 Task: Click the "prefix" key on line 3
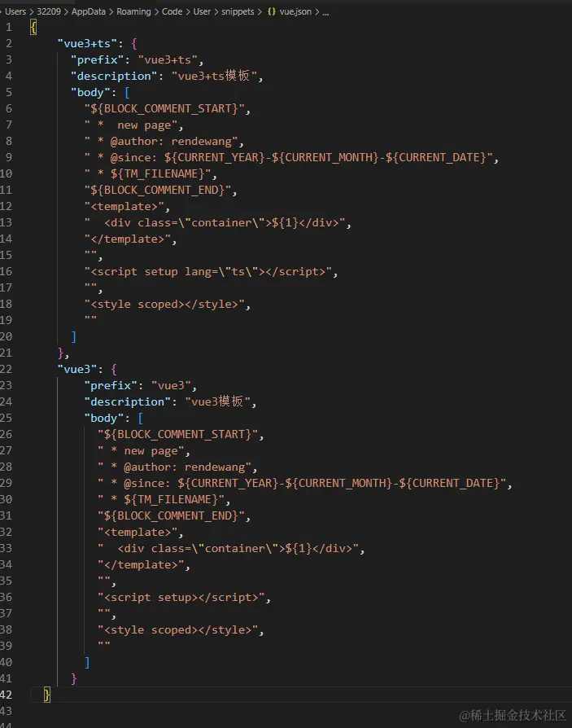[97, 60]
